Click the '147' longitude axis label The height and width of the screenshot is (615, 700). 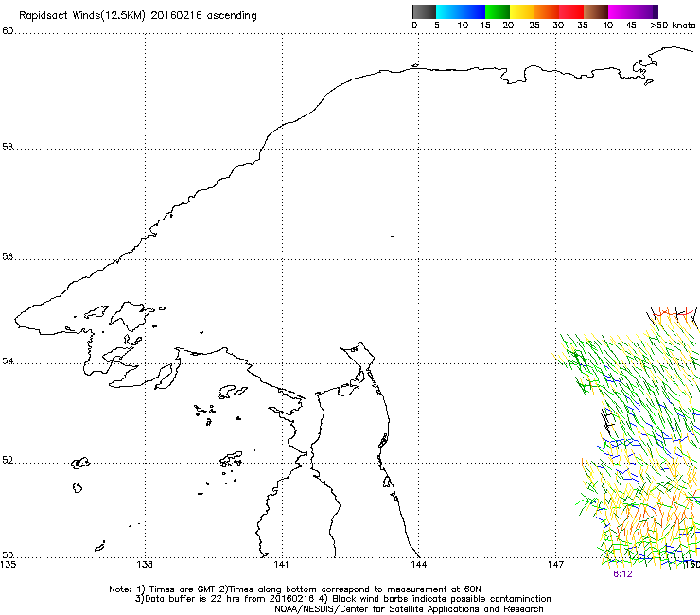coord(556,565)
